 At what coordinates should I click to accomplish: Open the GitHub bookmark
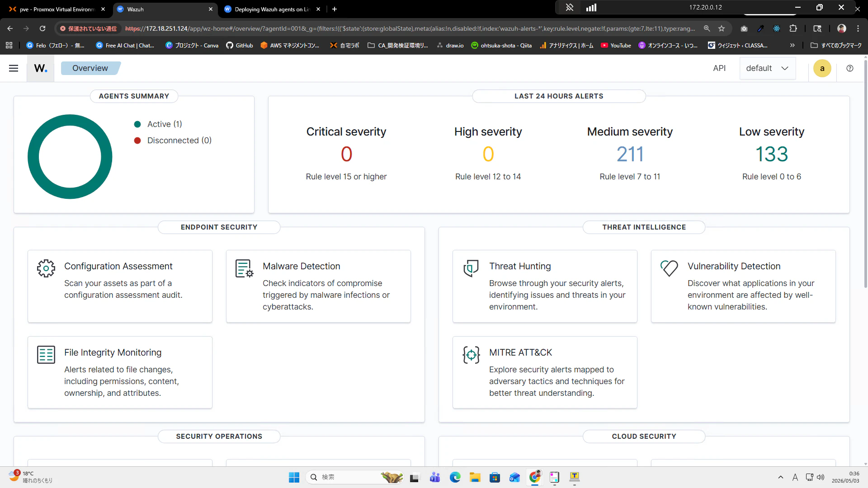click(x=240, y=45)
